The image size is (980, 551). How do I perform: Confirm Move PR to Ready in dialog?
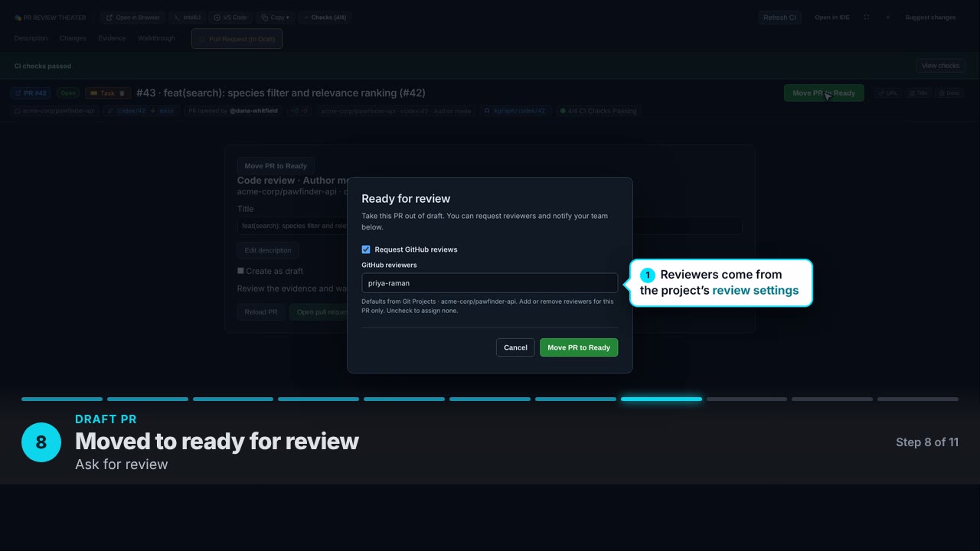coord(579,347)
